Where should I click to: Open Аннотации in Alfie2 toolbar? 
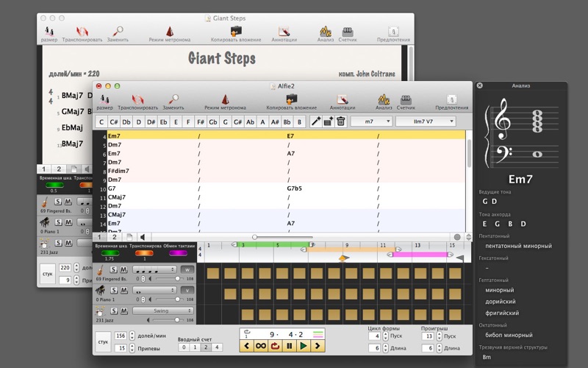(x=343, y=102)
